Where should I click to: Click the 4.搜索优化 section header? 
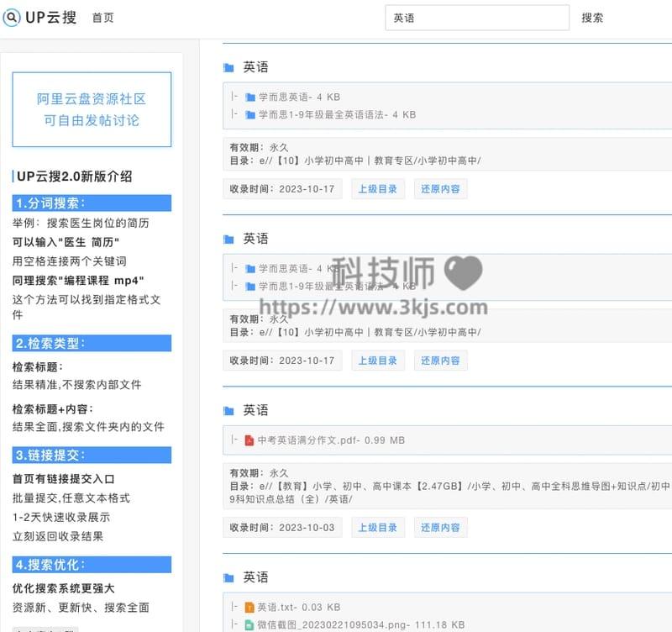click(92, 565)
